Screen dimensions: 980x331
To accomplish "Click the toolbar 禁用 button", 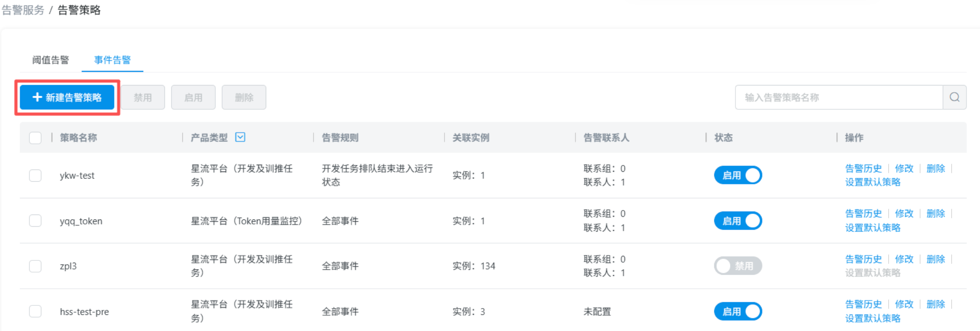I will pyautogui.click(x=143, y=97).
